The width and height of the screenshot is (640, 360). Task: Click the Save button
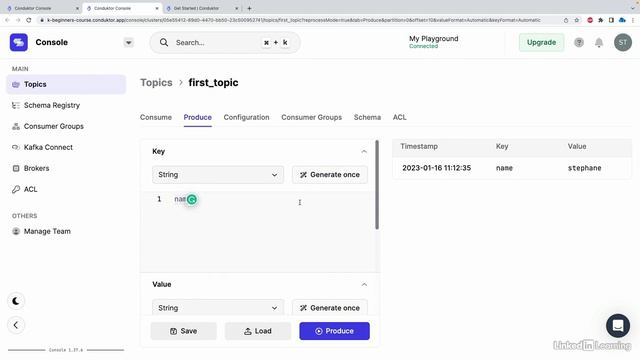[x=184, y=331]
